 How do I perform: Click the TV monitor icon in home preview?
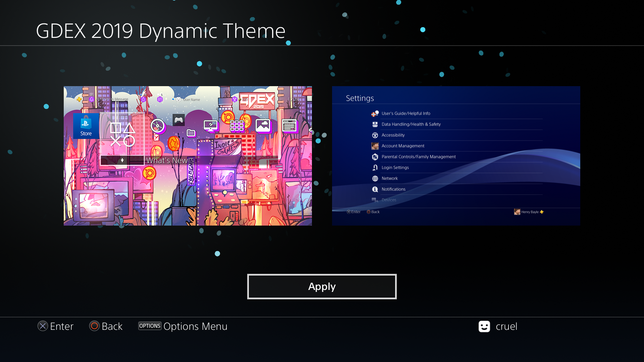click(211, 126)
